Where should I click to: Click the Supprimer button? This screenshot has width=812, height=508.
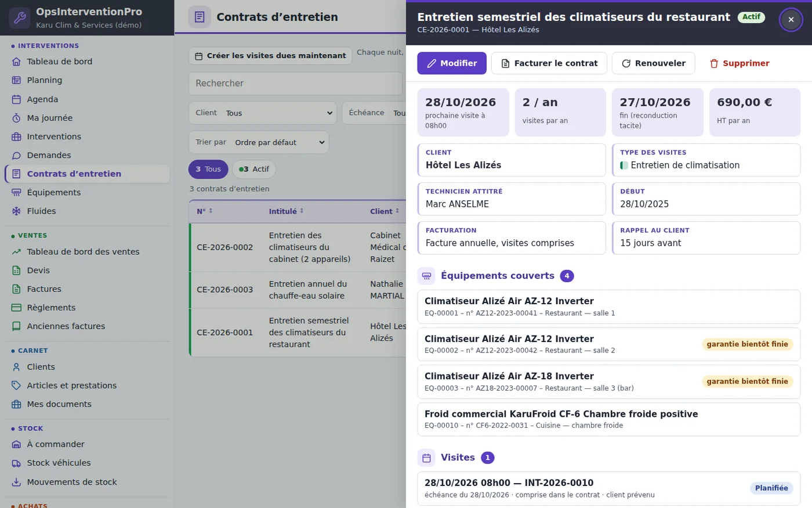(x=739, y=63)
